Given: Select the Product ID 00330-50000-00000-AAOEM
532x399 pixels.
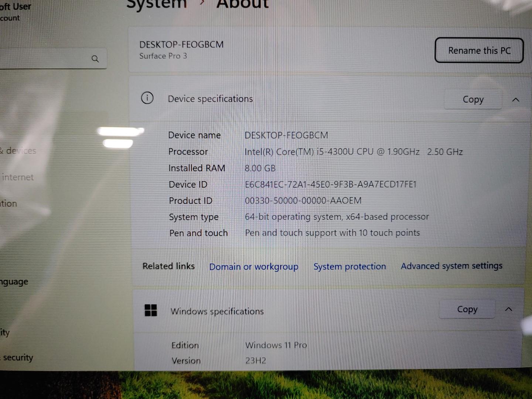Looking at the screenshot, I should 303,201.
